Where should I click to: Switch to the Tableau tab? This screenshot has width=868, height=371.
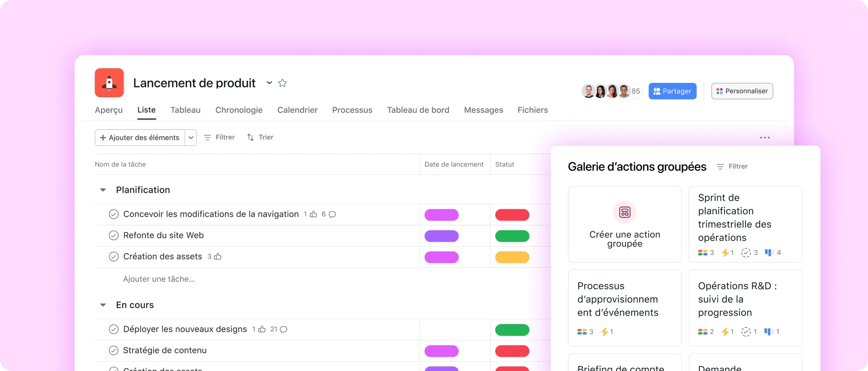coord(185,110)
